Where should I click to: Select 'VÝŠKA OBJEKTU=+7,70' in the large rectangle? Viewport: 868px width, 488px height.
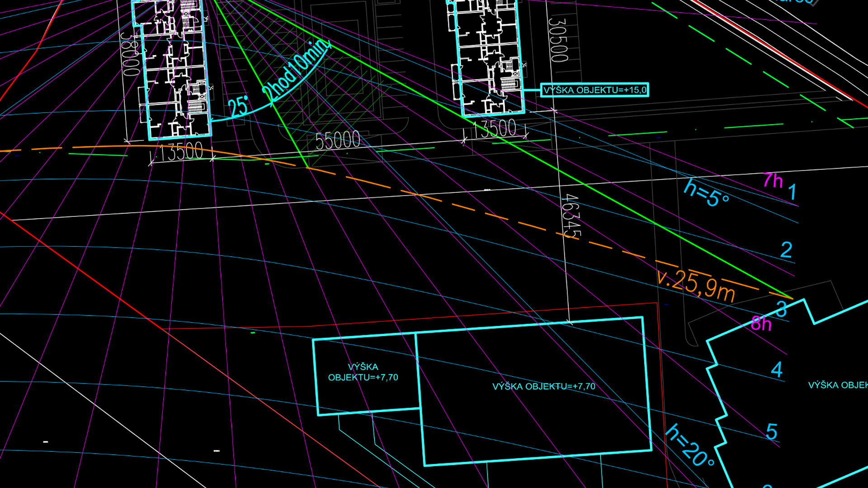coord(543,386)
